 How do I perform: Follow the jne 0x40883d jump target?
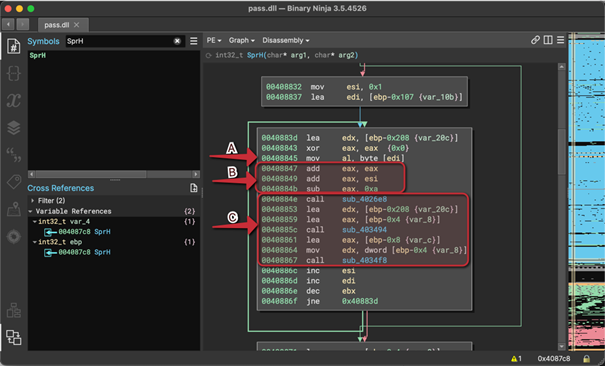360,301
